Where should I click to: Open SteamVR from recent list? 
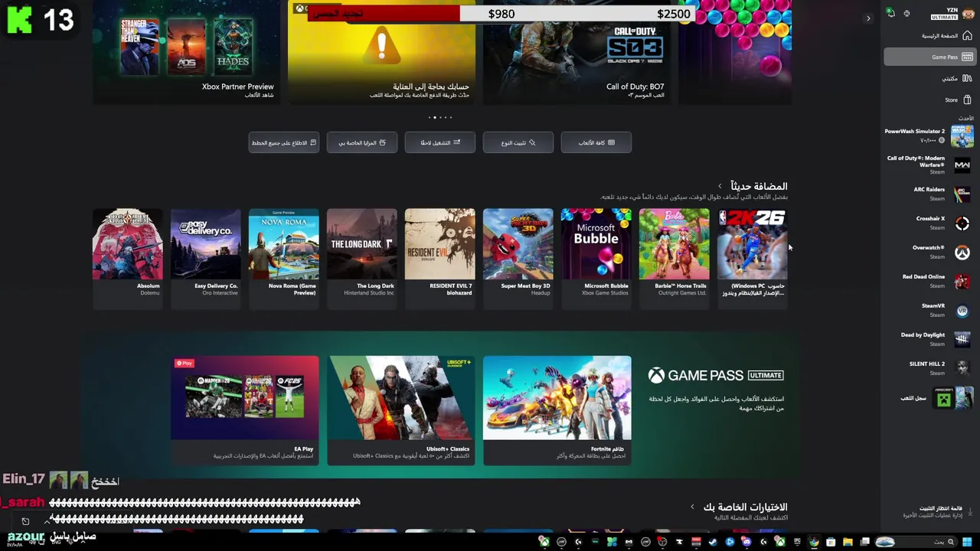tap(962, 311)
